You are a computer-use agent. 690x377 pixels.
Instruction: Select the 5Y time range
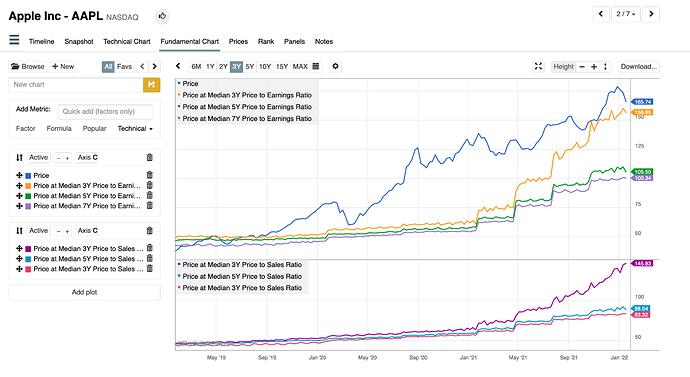(x=250, y=66)
